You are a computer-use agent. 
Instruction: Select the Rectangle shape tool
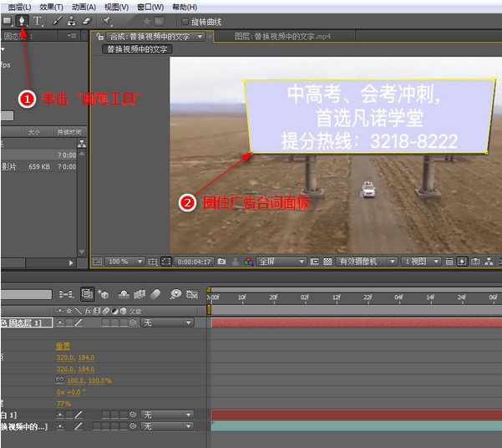click(x=7, y=21)
